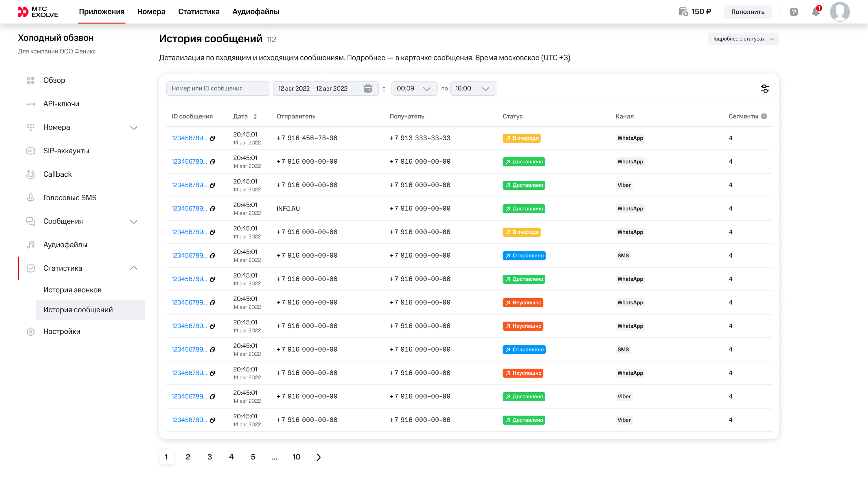
Task: Open История звонков in sidebar
Action: (x=72, y=290)
